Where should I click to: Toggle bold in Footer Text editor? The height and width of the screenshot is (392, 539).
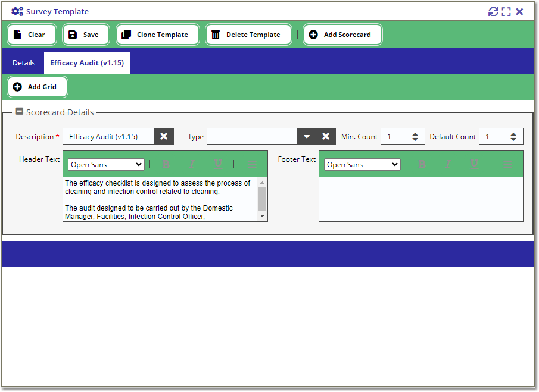point(422,165)
